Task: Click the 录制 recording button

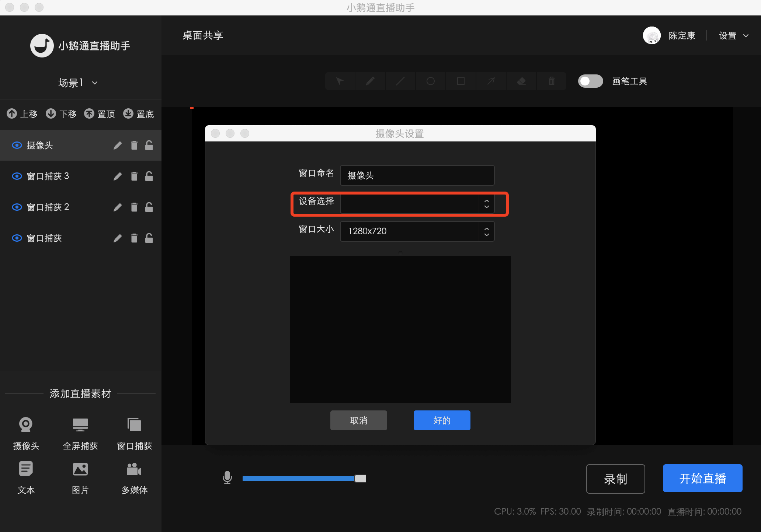Action: tap(615, 479)
